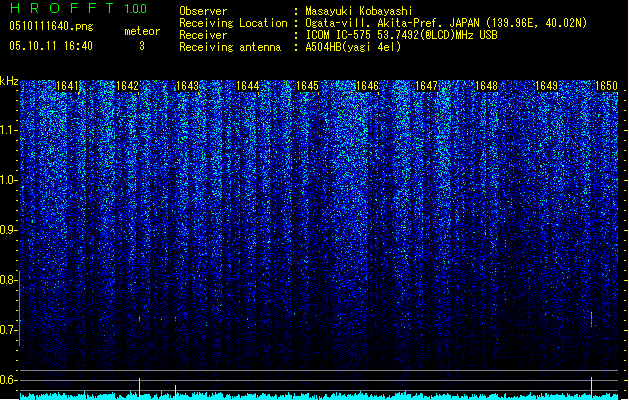
Task: Click the filename 0510111640.png
Action: pos(51,26)
